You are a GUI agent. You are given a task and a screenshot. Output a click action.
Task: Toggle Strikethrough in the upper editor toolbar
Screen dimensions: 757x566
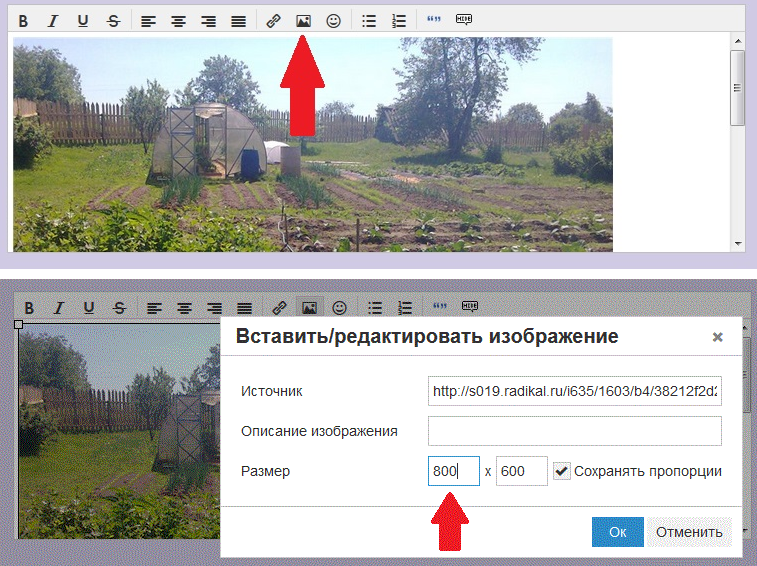pyautogui.click(x=113, y=21)
